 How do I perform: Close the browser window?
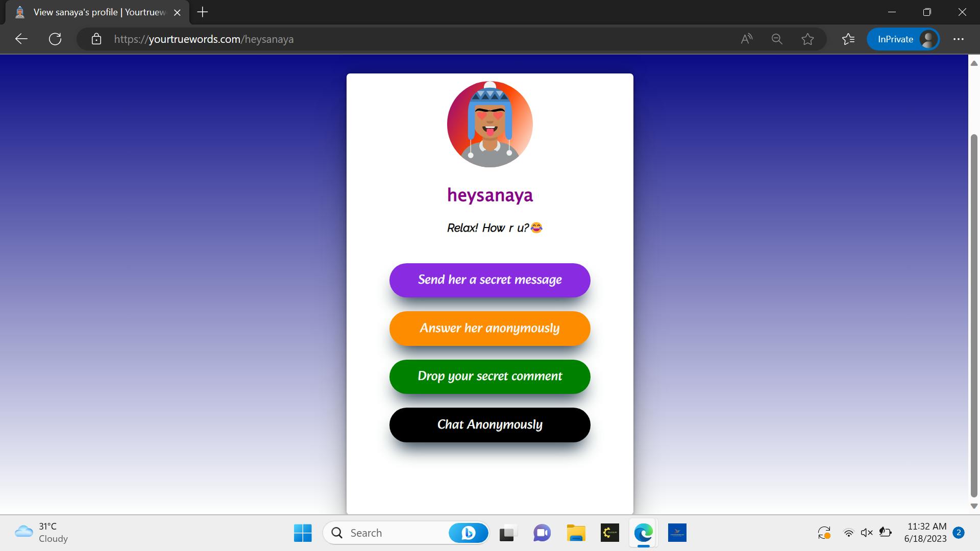962,12
